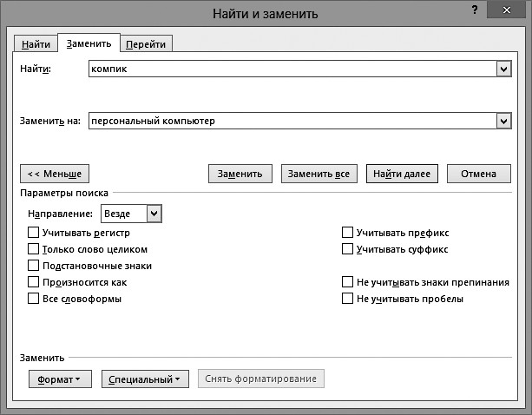Check the Учитывать префикс option
Viewport: 532px width, 415px height.
click(x=348, y=233)
